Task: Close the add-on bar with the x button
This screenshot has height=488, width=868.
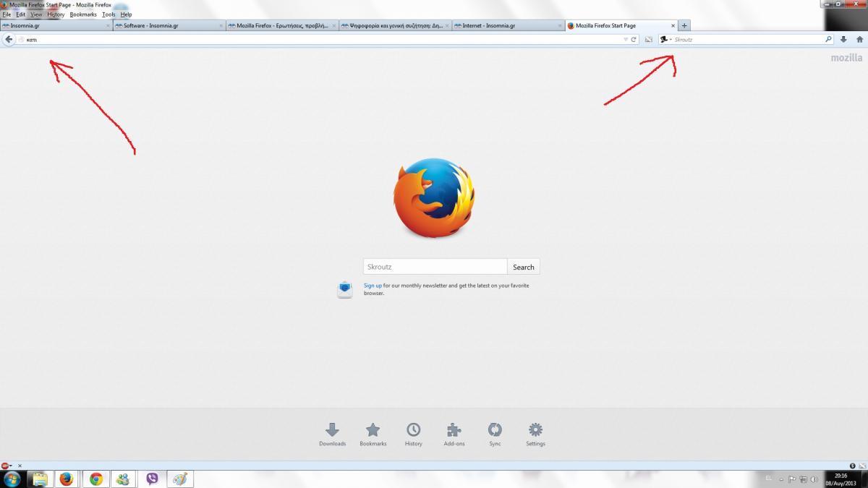Action: coord(20,466)
